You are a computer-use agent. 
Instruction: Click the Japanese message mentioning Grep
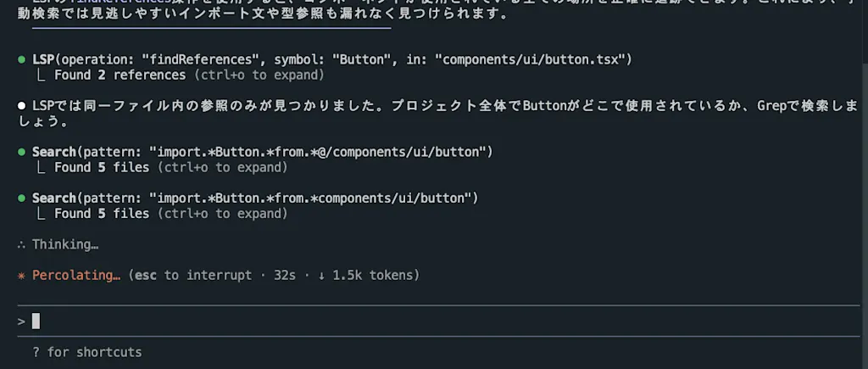[x=438, y=114]
